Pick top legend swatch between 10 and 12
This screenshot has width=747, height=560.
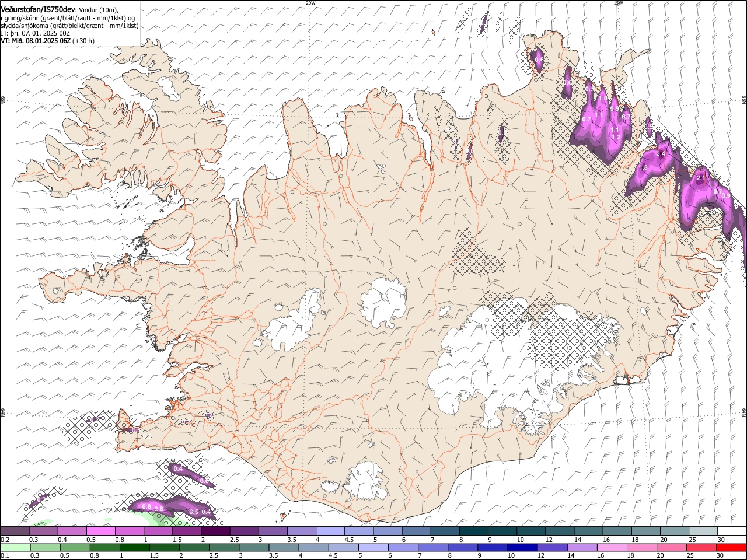coord(531,531)
